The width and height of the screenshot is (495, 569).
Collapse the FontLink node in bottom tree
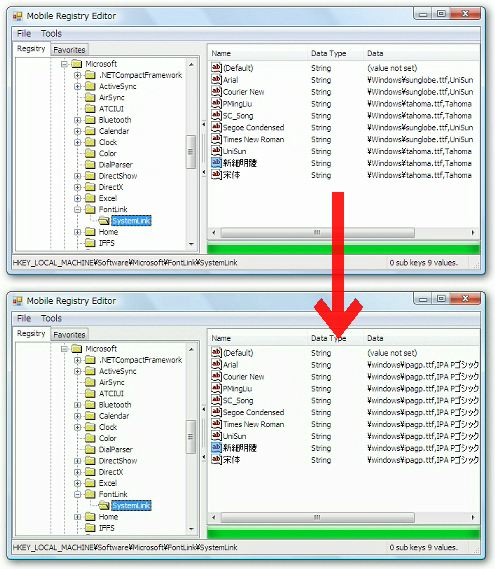(77, 494)
